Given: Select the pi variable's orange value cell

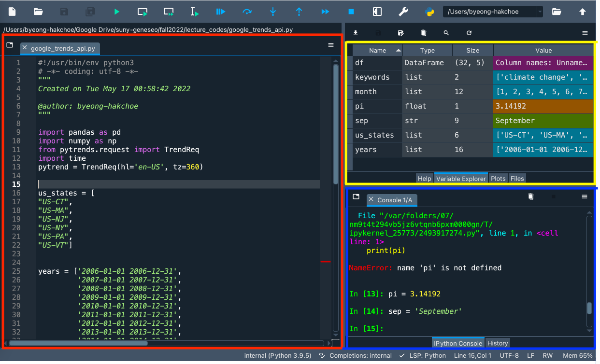Looking at the screenshot, I should (543, 106).
